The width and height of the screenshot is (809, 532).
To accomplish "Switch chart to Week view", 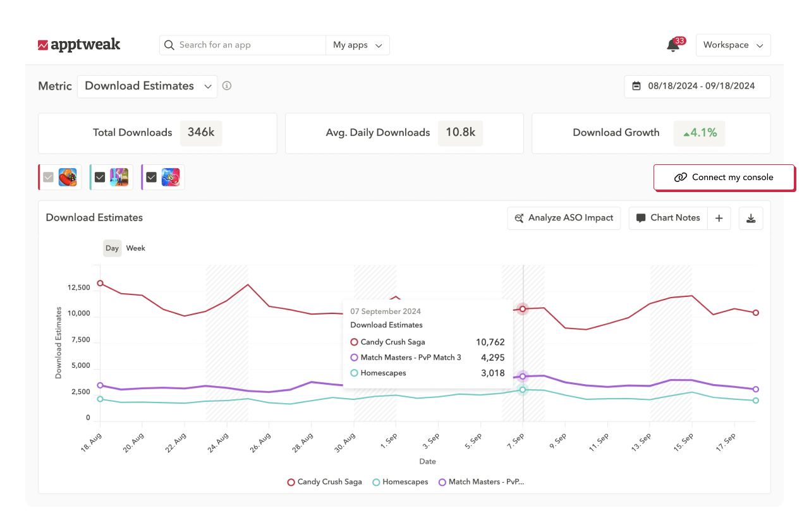I will tap(136, 248).
